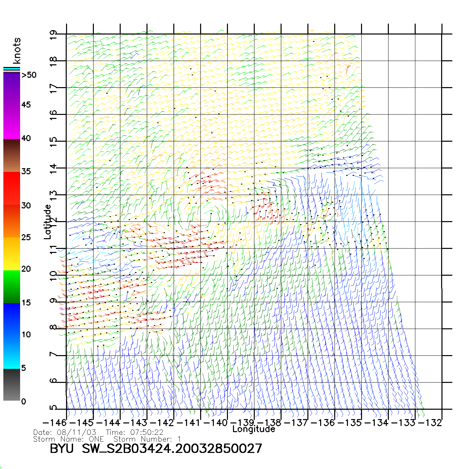476x469 pixels.
Task: Click the 19 latitude tick label
Action: point(53,35)
